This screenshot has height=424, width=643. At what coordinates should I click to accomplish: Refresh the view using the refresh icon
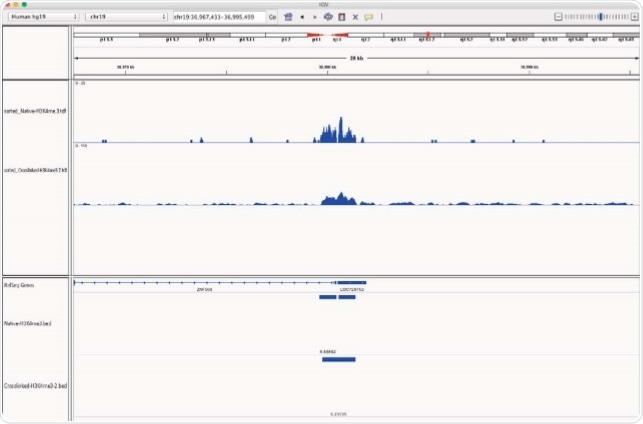(x=328, y=17)
